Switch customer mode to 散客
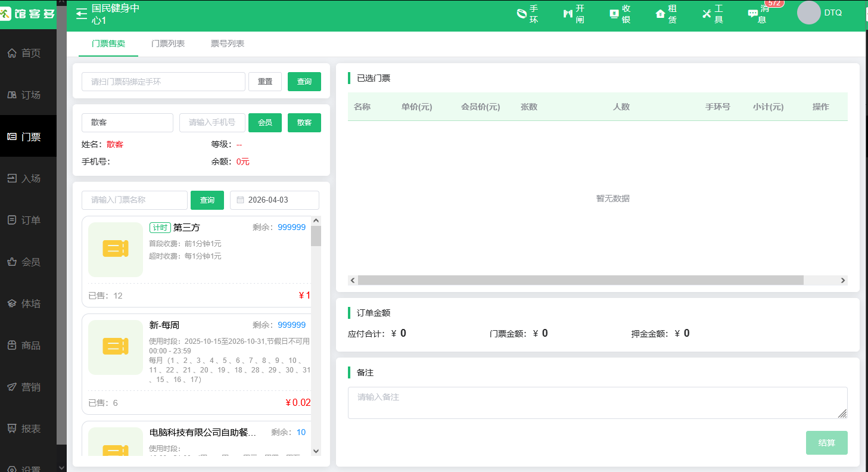The height and width of the screenshot is (472, 868). [x=304, y=122]
